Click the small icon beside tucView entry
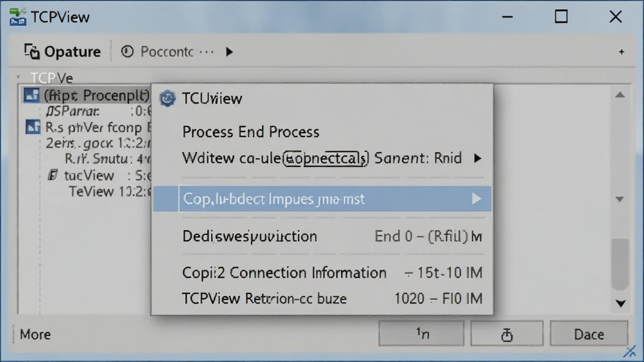Viewport: 644px width, 362px height. click(53, 175)
